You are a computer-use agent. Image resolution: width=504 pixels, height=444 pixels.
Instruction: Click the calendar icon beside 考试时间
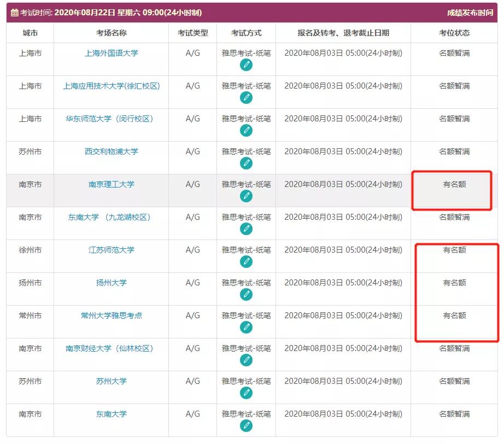[x=14, y=13]
